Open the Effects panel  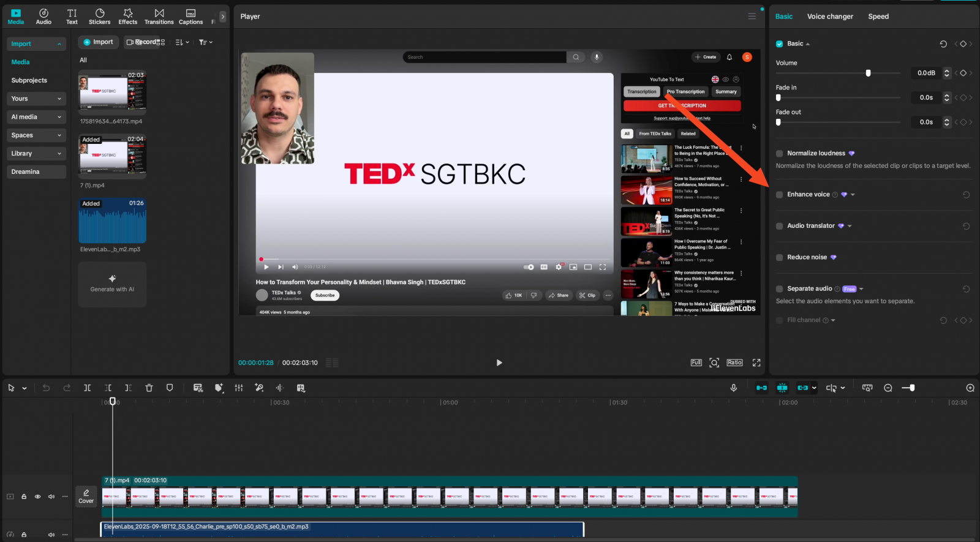(x=127, y=17)
